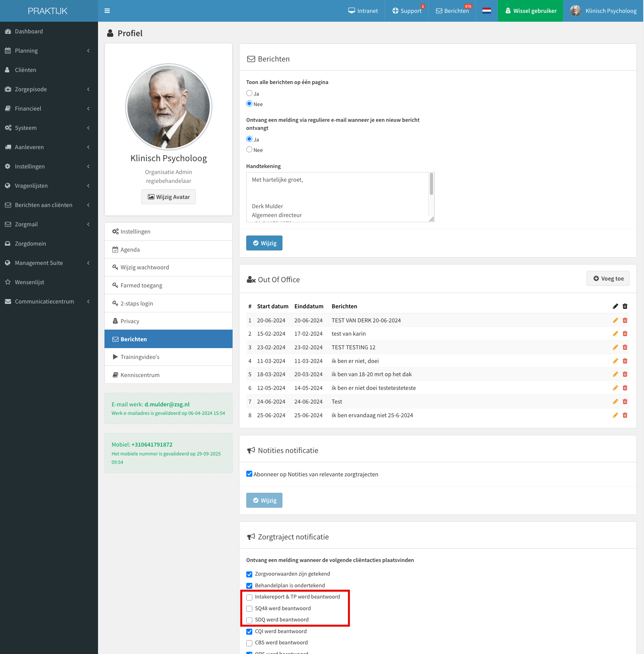This screenshot has height=654, width=644.
Task: Click the Dutch flag language icon
Action: [487, 11]
